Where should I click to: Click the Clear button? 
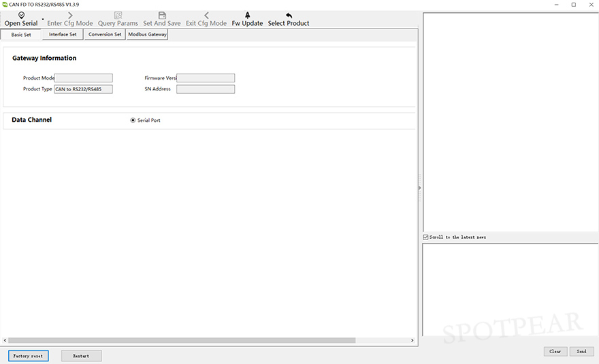point(555,351)
